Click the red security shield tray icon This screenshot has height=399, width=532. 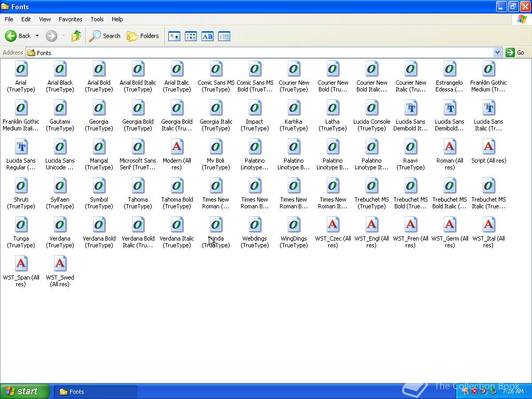475,391
